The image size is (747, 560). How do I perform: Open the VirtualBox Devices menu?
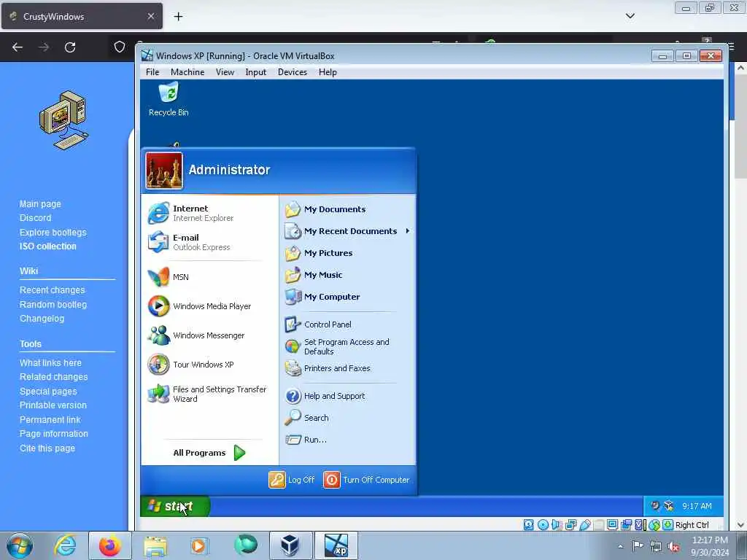[x=293, y=72]
